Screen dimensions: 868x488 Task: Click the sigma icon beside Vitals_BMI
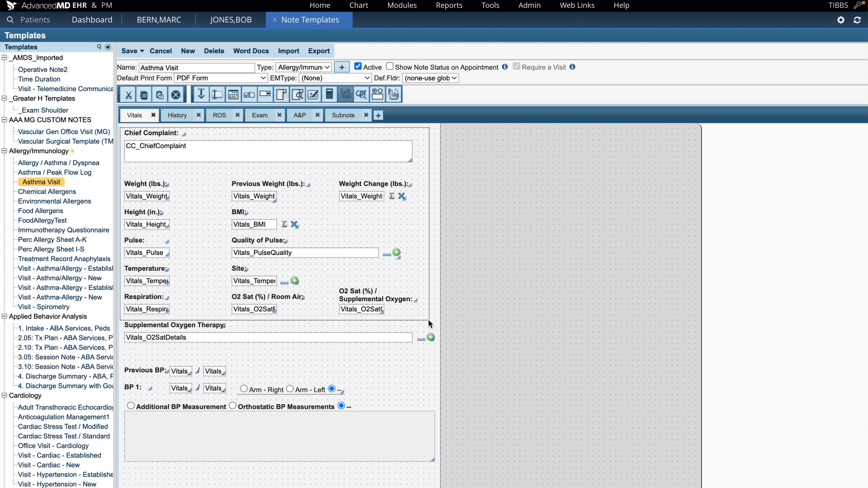coord(284,224)
